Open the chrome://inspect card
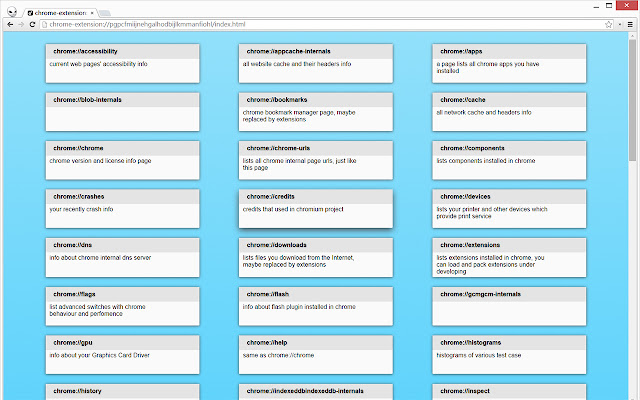The image size is (640, 400). click(509, 392)
